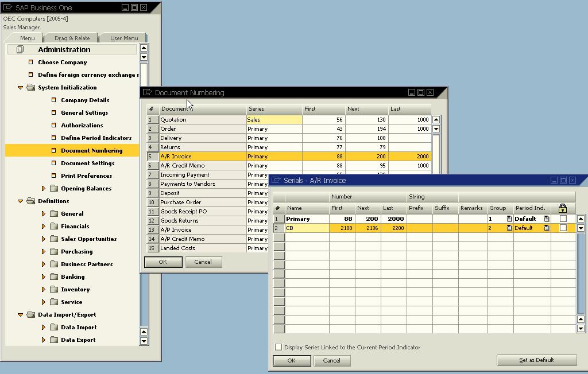
Task: Click the Authorizations bullet icon
Action: [x=53, y=125]
